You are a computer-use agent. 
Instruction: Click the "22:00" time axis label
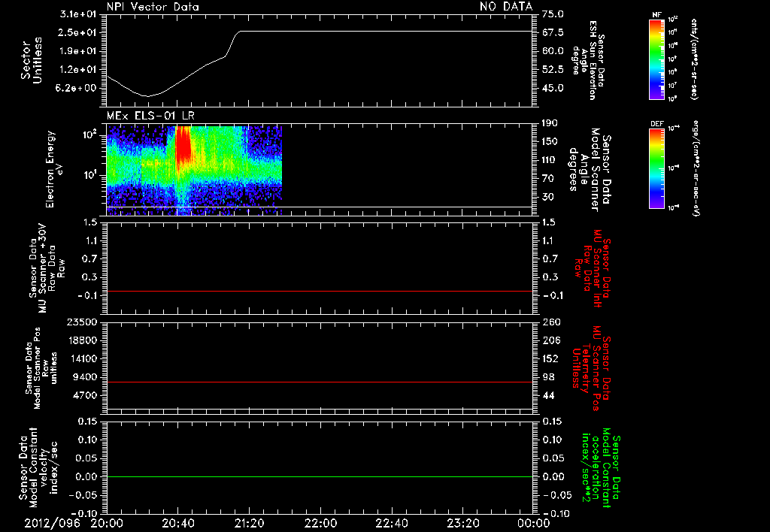coord(320,523)
